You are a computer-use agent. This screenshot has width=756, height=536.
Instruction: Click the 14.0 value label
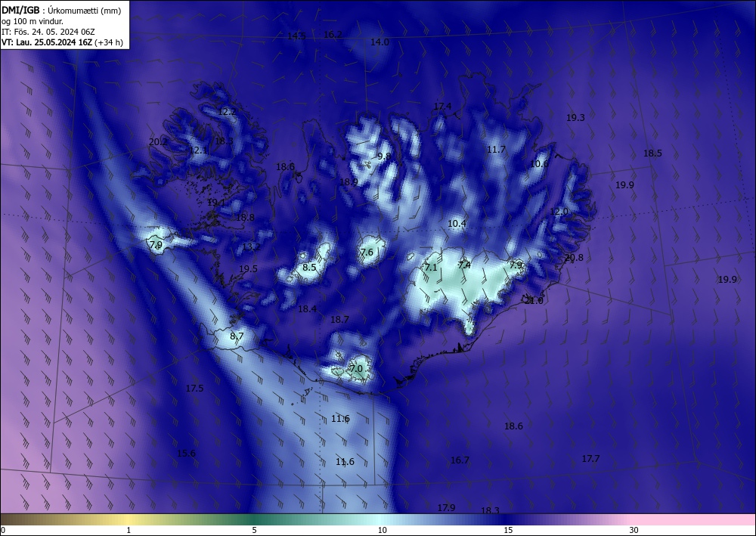(x=380, y=42)
